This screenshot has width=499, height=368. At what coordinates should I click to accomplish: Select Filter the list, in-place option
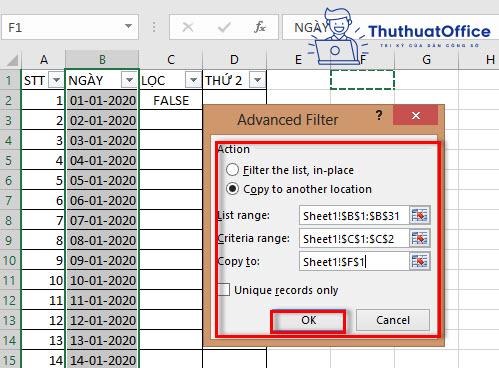pos(232,170)
